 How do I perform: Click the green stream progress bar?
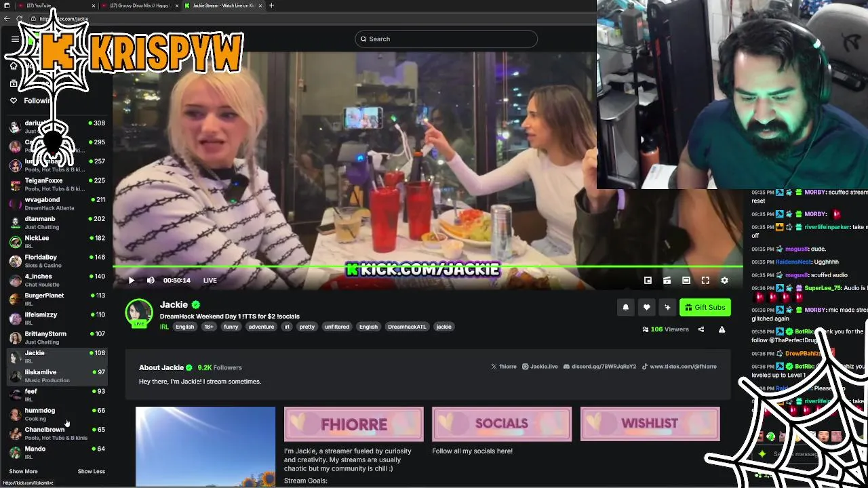428,267
